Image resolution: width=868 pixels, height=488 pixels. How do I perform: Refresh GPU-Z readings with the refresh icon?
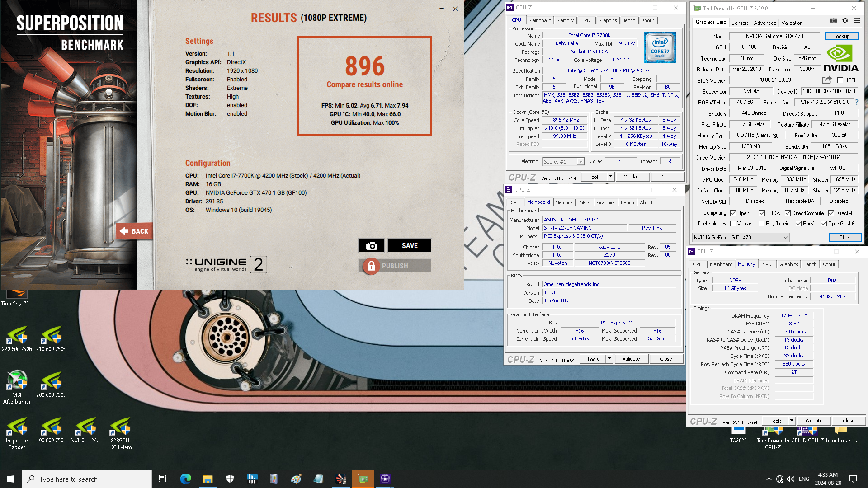(x=845, y=20)
